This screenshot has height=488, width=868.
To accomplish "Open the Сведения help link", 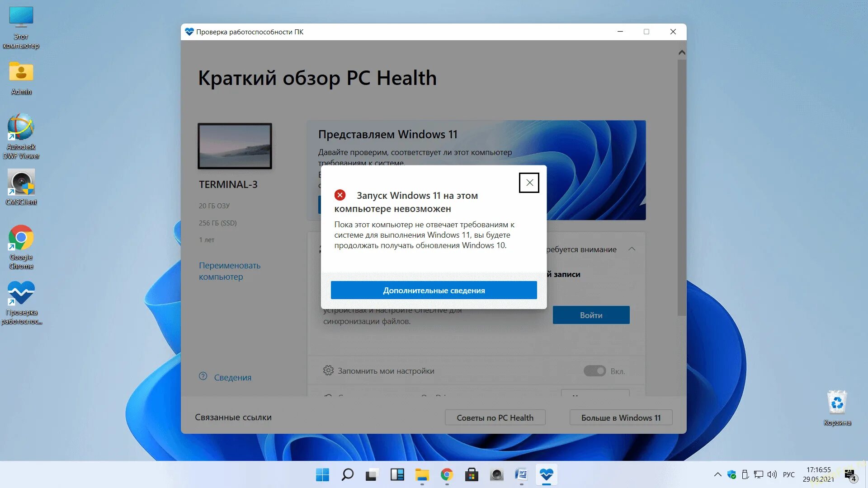I will coord(232,377).
